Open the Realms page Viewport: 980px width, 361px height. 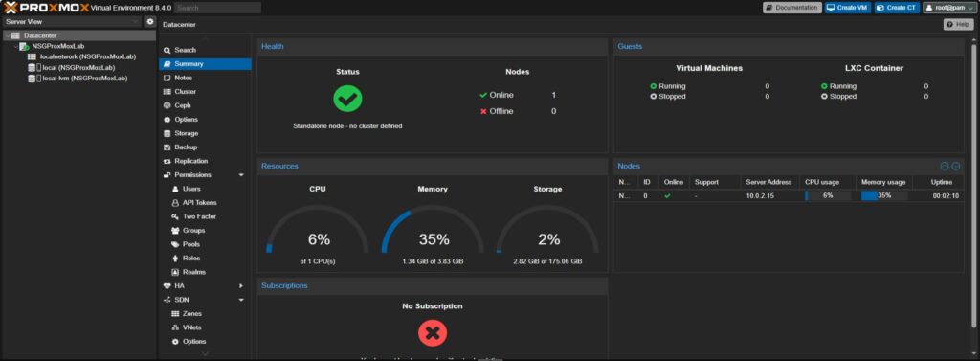[x=205, y=272]
